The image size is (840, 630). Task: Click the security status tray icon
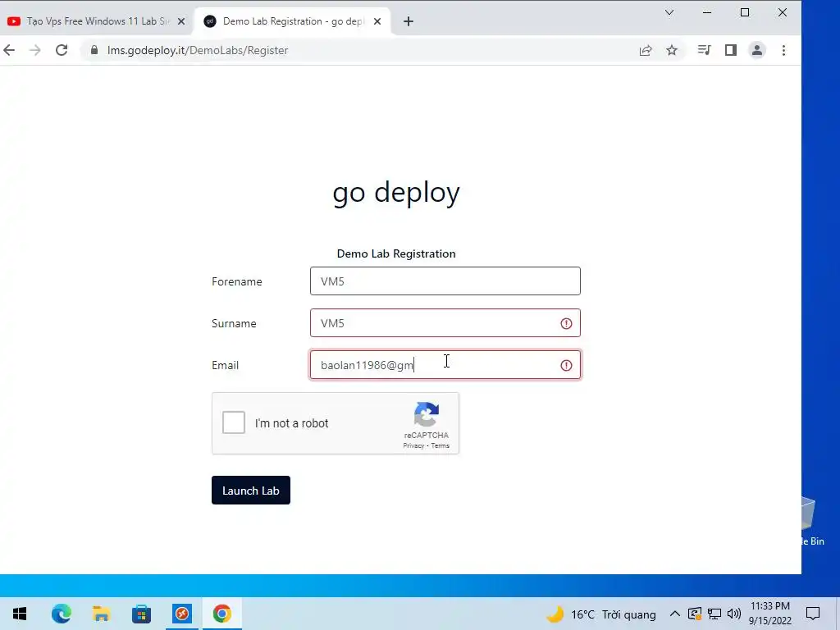(x=694, y=614)
